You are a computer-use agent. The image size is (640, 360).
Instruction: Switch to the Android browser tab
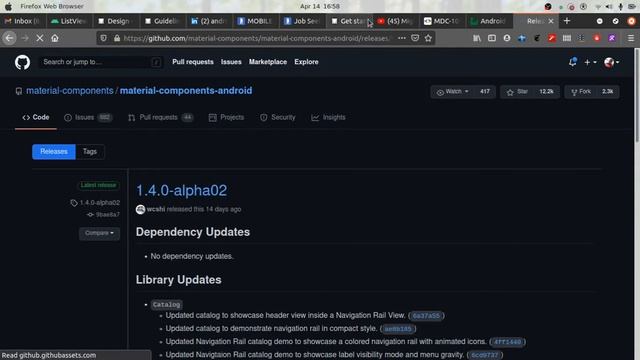[x=489, y=21]
